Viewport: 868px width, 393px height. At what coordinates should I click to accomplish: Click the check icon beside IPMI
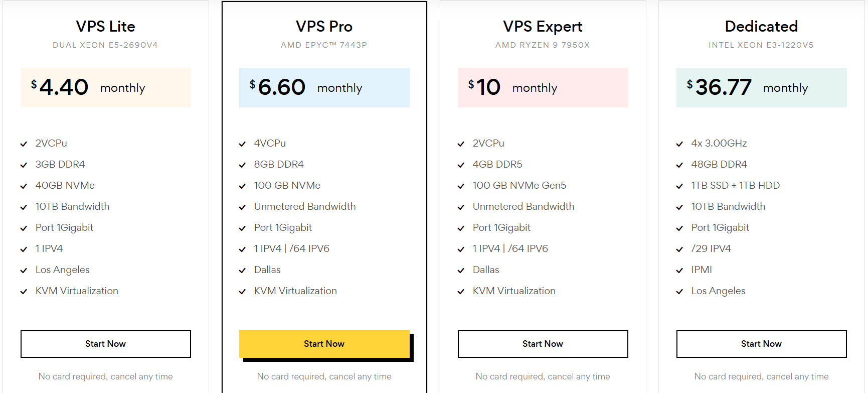679,271
